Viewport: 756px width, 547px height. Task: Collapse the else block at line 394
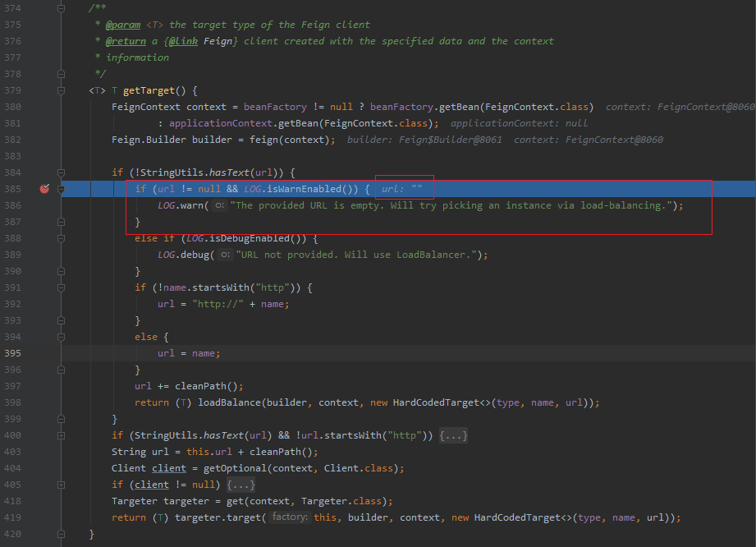[60, 337]
